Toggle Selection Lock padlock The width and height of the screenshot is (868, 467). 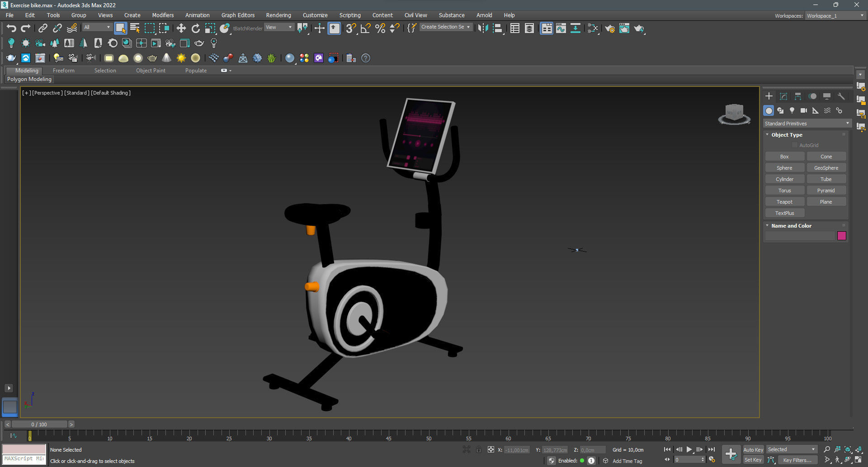(x=479, y=449)
